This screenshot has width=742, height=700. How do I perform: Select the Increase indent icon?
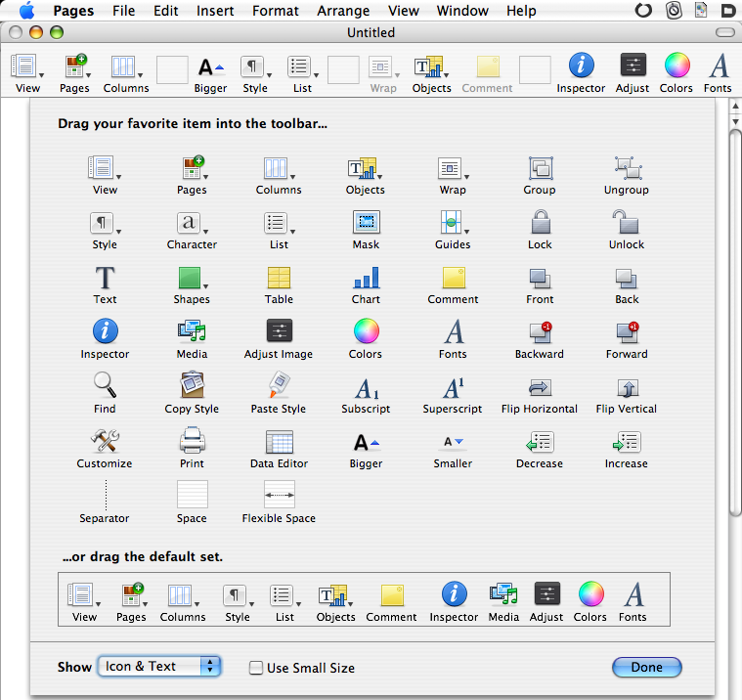(x=627, y=442)
